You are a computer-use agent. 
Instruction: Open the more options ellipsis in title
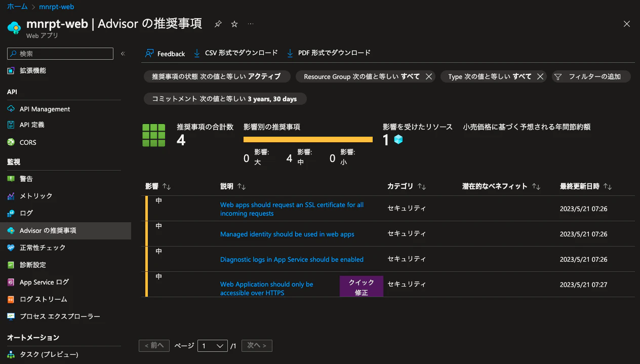pyautogui.click(x=251, y=24)
